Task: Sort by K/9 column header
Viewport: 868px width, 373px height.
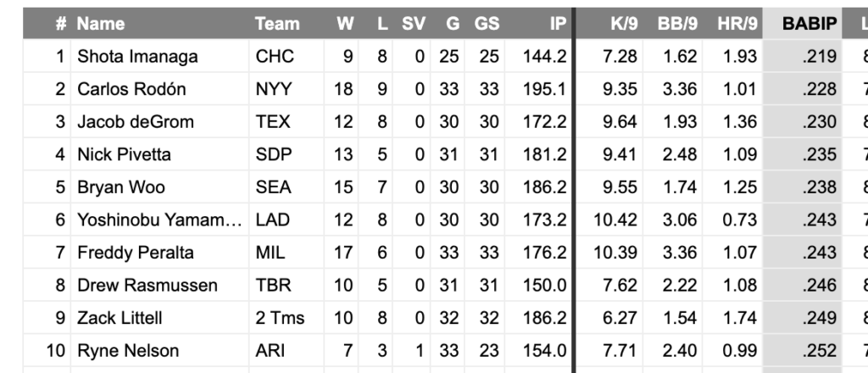Action: pyautogui.click(x=624, y=24)
